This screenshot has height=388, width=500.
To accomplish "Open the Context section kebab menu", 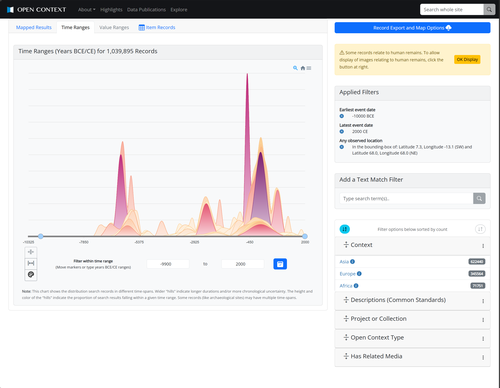I will click(x=483, y=246).
